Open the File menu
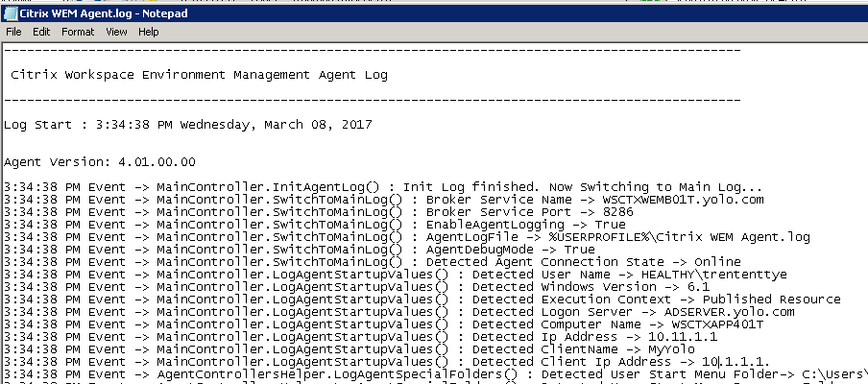The image size is (868, 384). pyautogui.click(x=14, y=32)
